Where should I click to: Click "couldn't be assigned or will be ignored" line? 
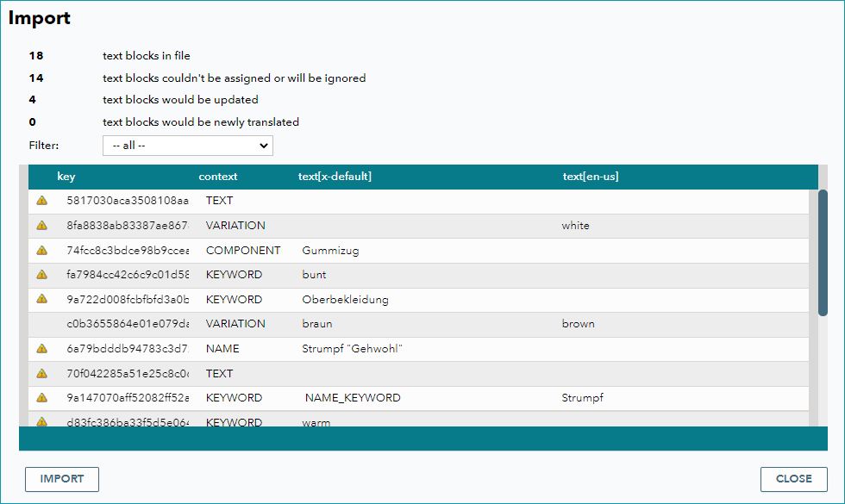(234, 78)
